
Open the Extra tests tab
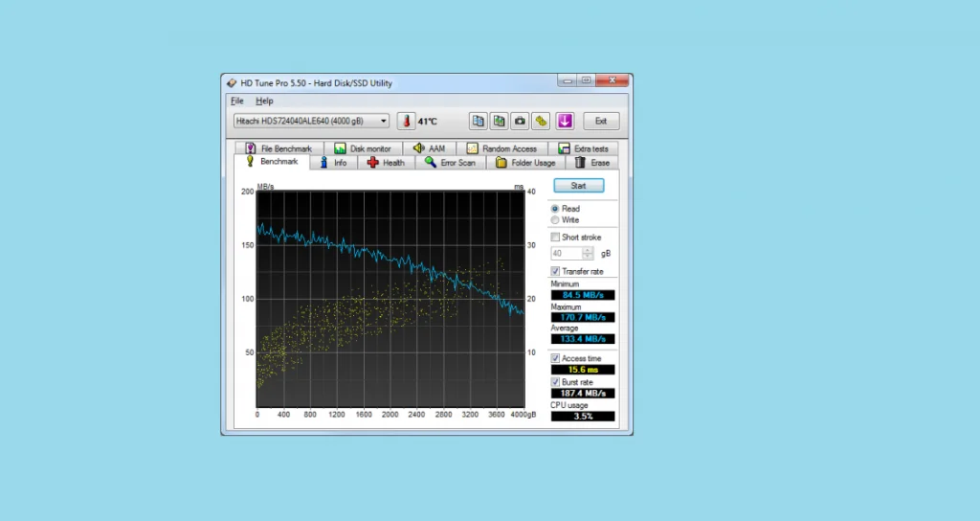(x=583, y=148)
